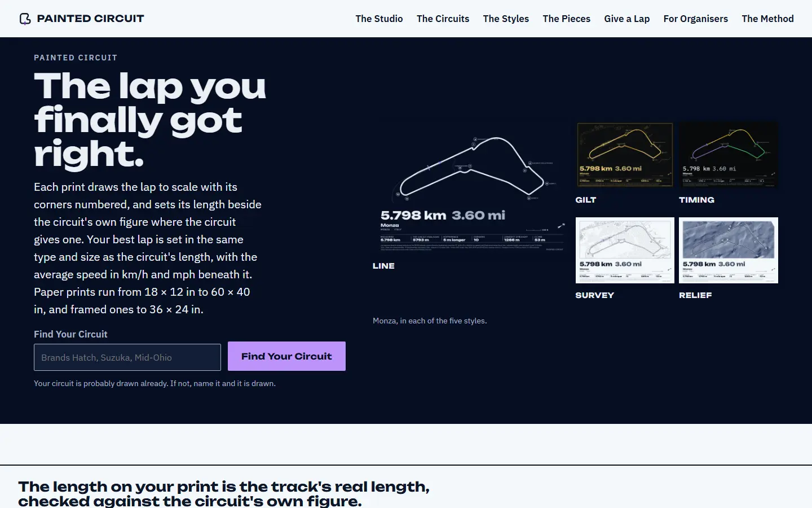This screenshot has height=508, width=812.
Task: Click the hint text 'Your circuit is probably drawn already'
Action: pos(155,383)
